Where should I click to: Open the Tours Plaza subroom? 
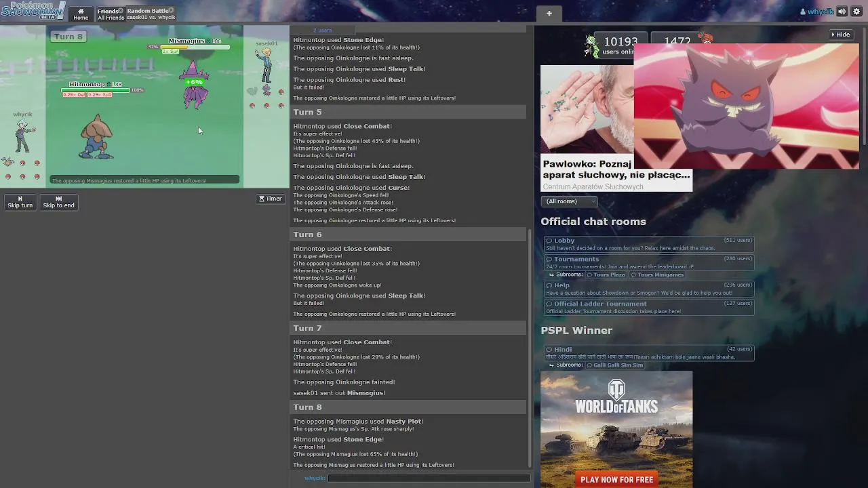tap(606, 274)
